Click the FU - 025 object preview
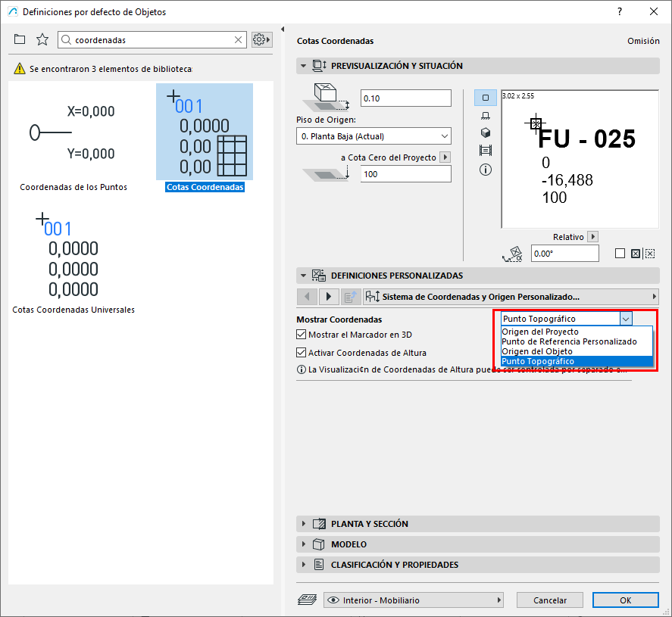Viewport: 672px width, 617px height. point(580,159)
